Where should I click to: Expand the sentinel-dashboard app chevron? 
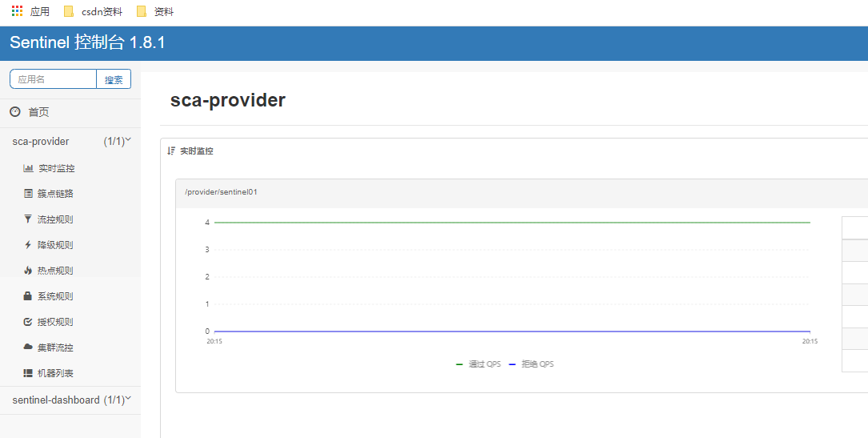coord(129,398)
